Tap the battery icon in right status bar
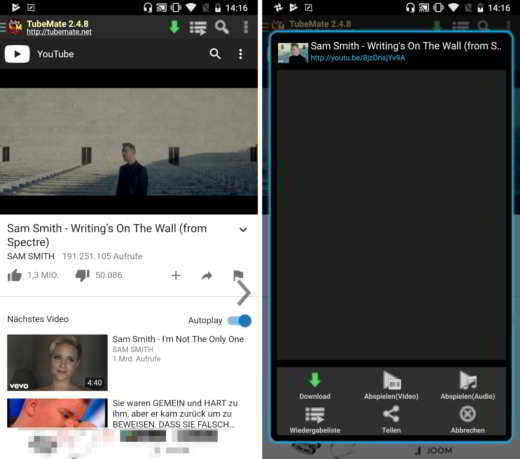 (x=480, y=8)
